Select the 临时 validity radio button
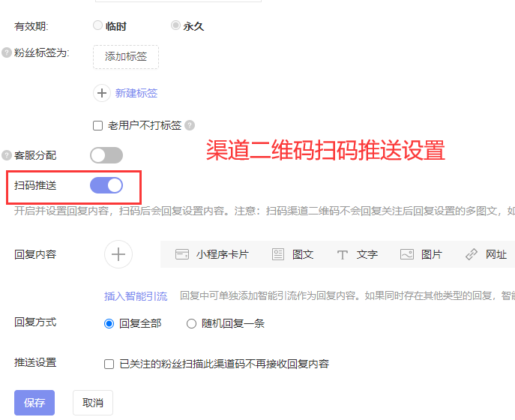This screenshot has width=515, height=420. 98,25
